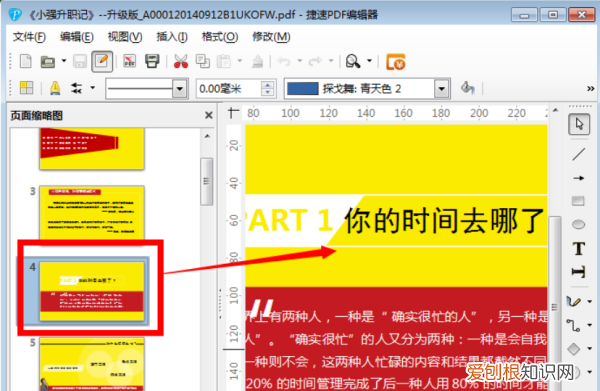
Task: Toggle the Edit document pencil icon
Action: [x=102, y=61]
